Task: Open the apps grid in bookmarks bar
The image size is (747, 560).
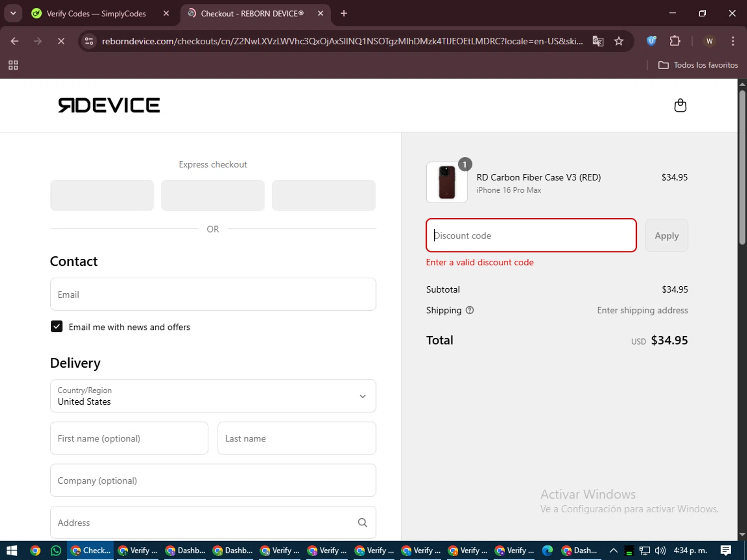Action: [13, 65]
